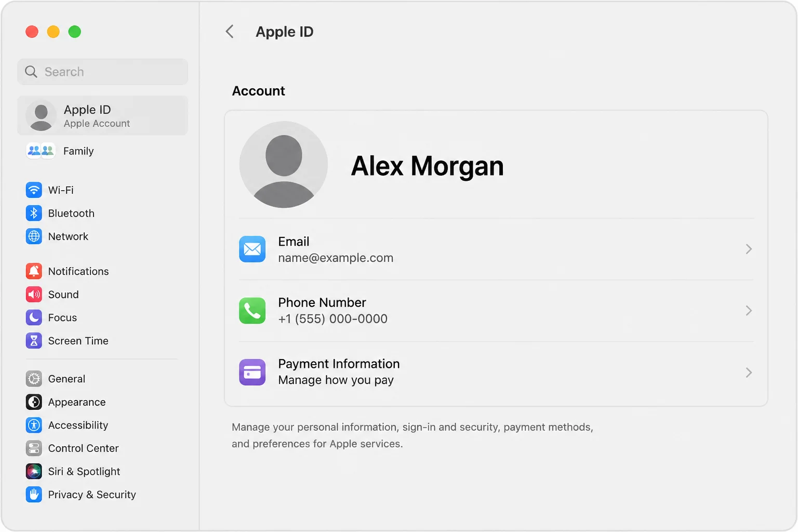Click the green full-screen window button
The image size is (798, 532).
(x=75, y=32)
